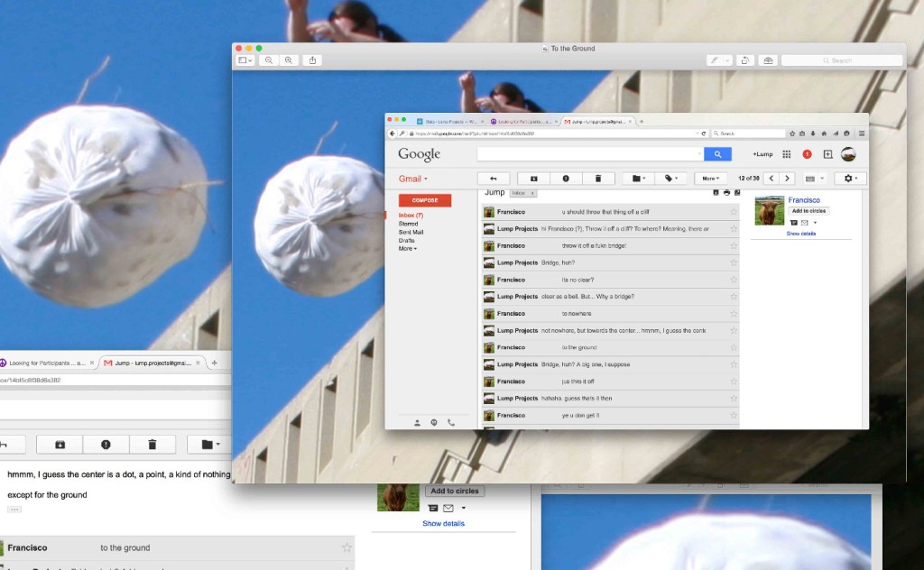The image size is (924, 570).
Task: Open the Gmail settings gear dropdown
Action: [850, 179]
